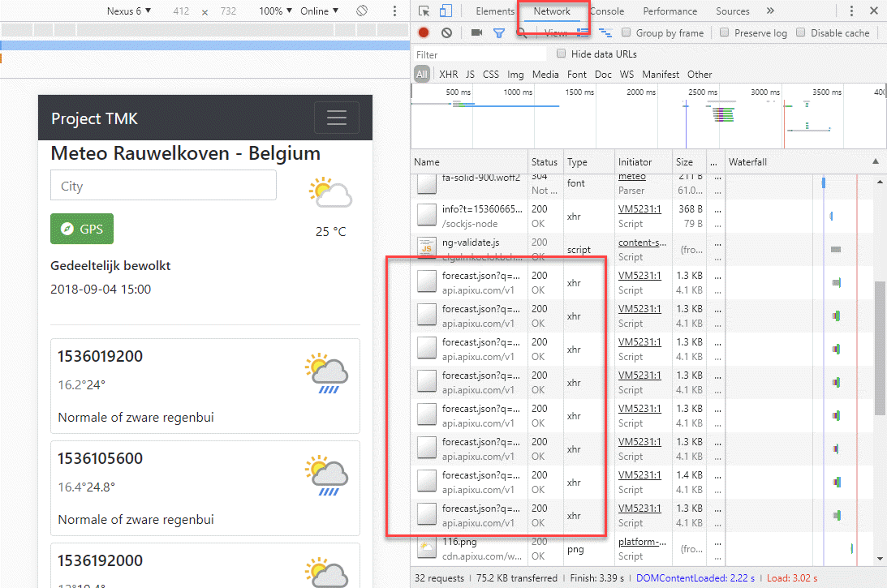The height and width of the screenshot is (588, 887).
Task: Tick the Hide data URLs checkbox
Action: 562,54
